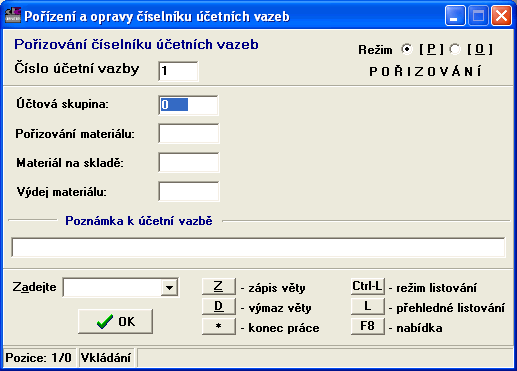Click the Z button for zápis věty
The height and width of the screenshot is (371, 517).
pos(218,286)
